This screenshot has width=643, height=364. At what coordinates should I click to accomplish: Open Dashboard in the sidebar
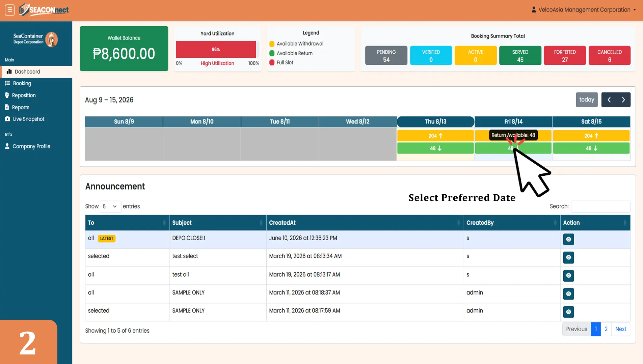pos(36,72)
